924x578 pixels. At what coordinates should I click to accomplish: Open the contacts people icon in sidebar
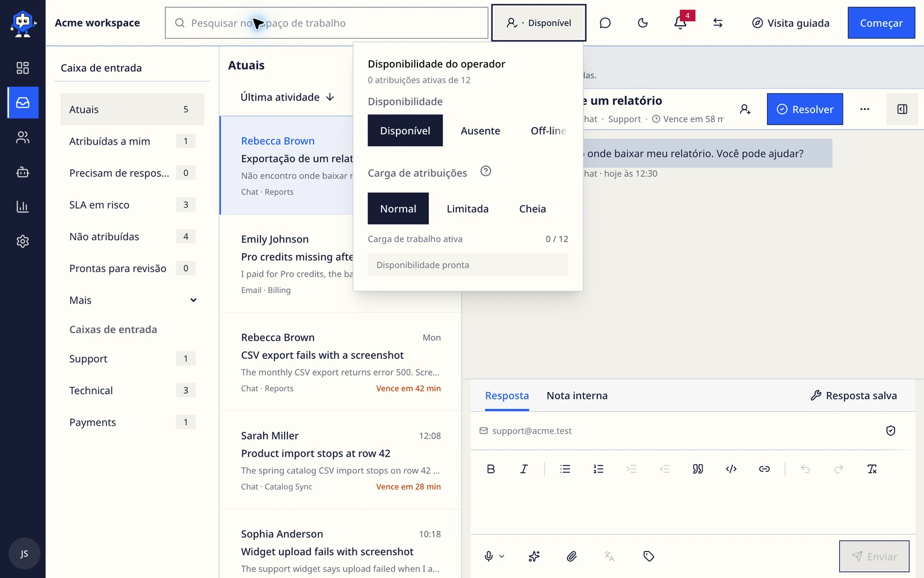click(x=23, y=138)
